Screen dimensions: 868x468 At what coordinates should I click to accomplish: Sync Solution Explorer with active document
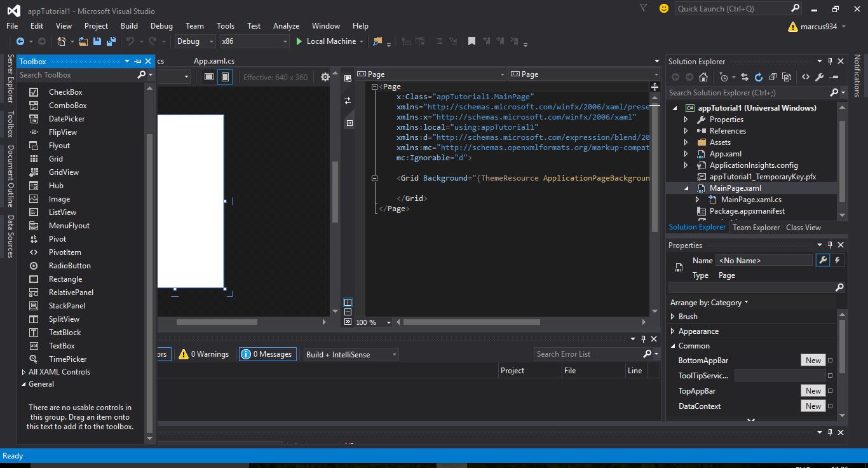click(745, 76)
